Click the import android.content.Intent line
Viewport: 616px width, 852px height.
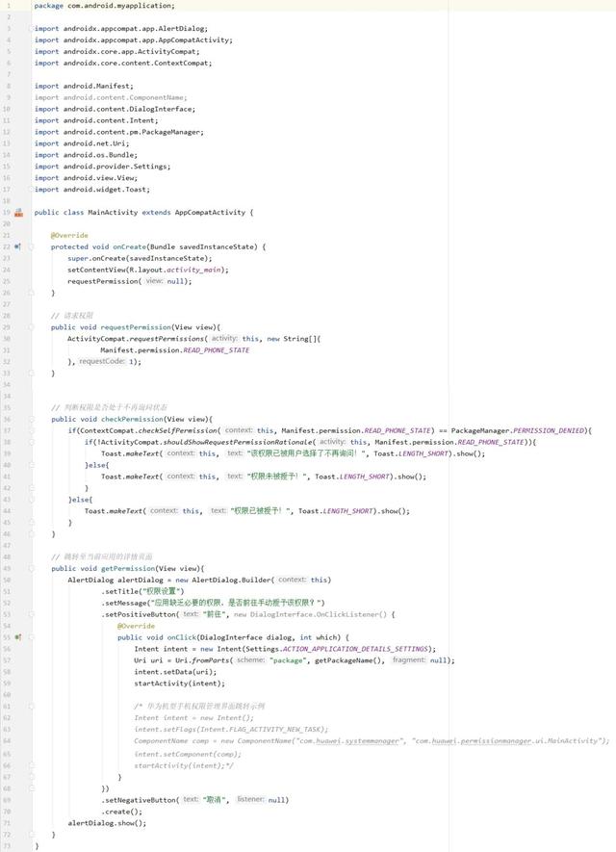[96, 120]
